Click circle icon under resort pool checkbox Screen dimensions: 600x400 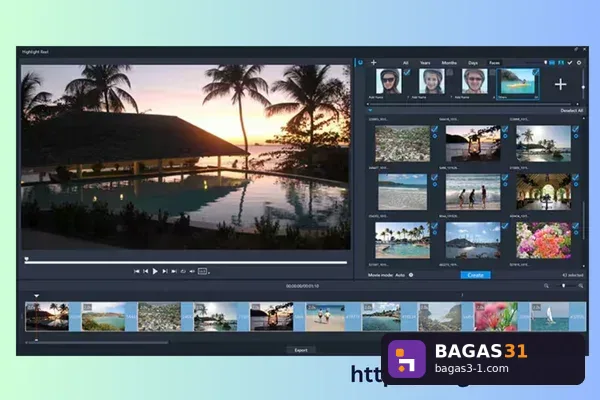435,233
